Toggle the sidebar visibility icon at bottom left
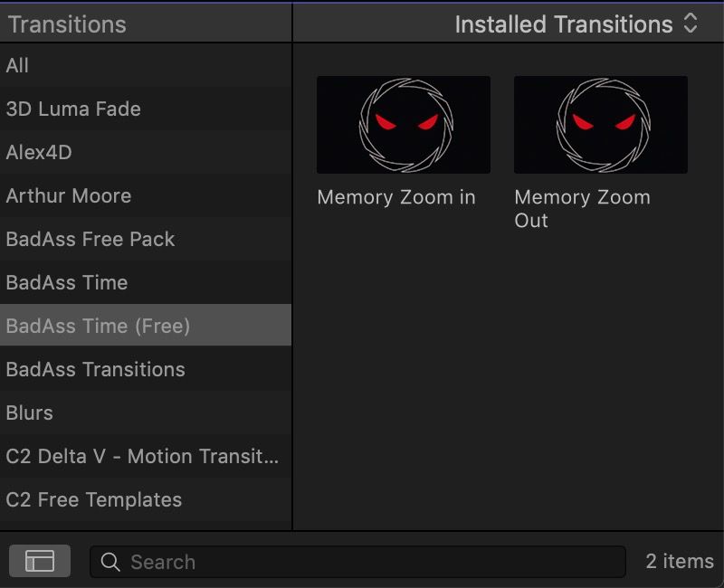Screen dimensions: 724x588 38,561
